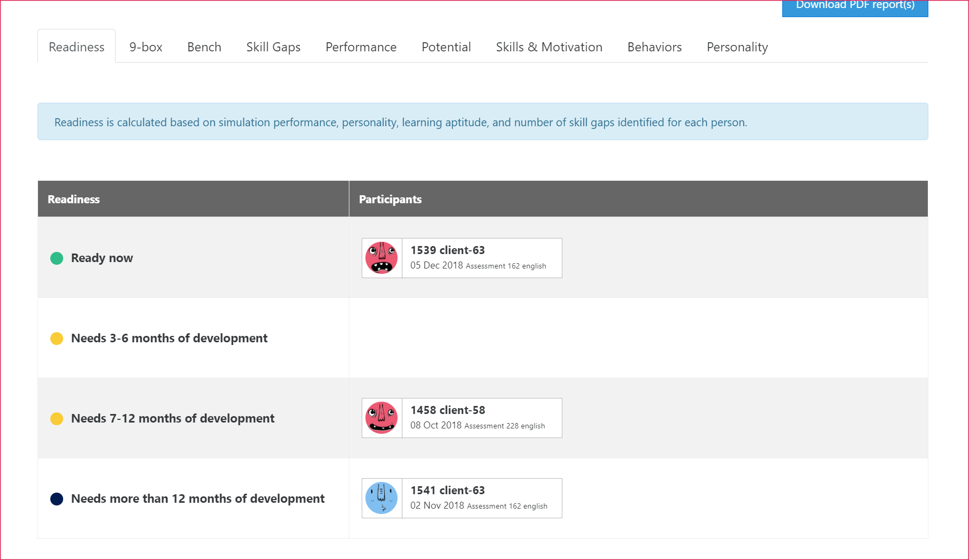Select the Performance tab
The image size is (969, 560).
pos(361,47)
